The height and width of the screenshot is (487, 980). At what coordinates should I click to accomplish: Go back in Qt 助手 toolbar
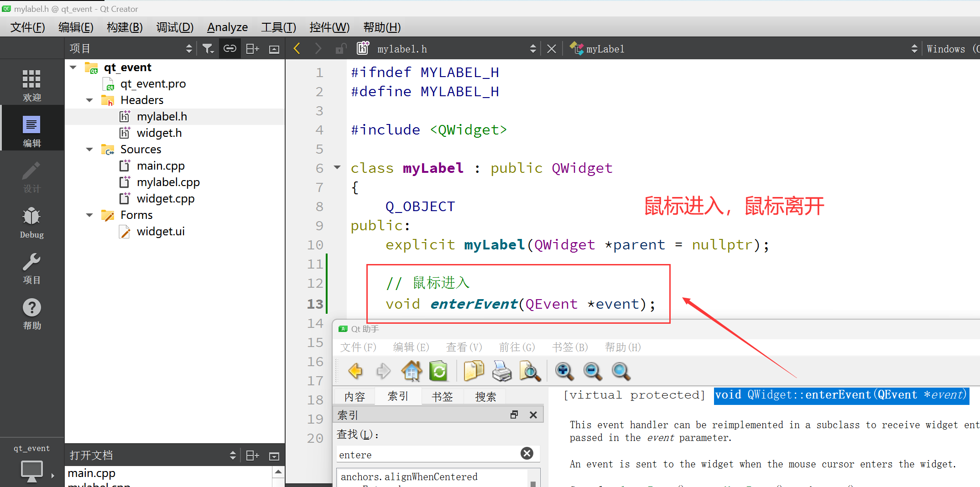click(355, 371)
